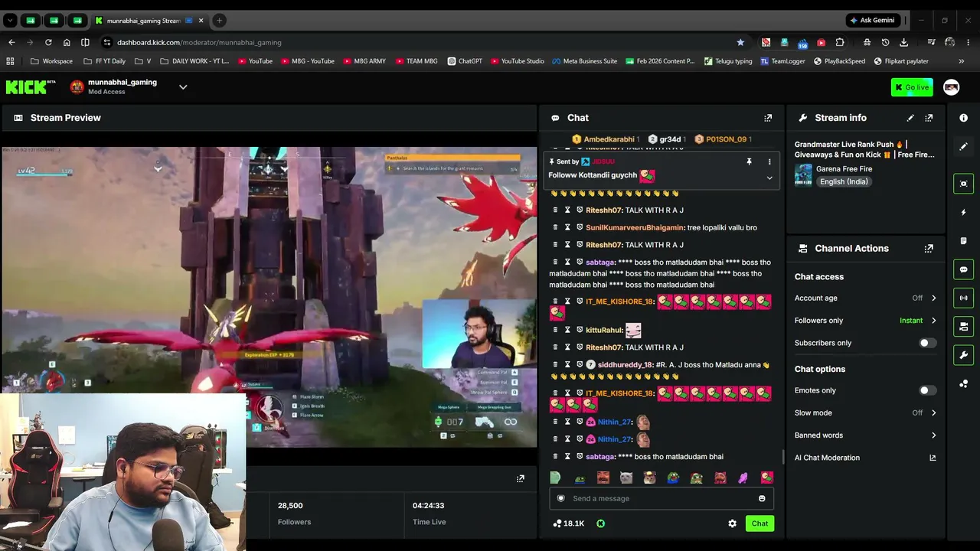The height and width of the screenshot is (551, 980).
Task: Click the Go live button
Action: (912, 87)
